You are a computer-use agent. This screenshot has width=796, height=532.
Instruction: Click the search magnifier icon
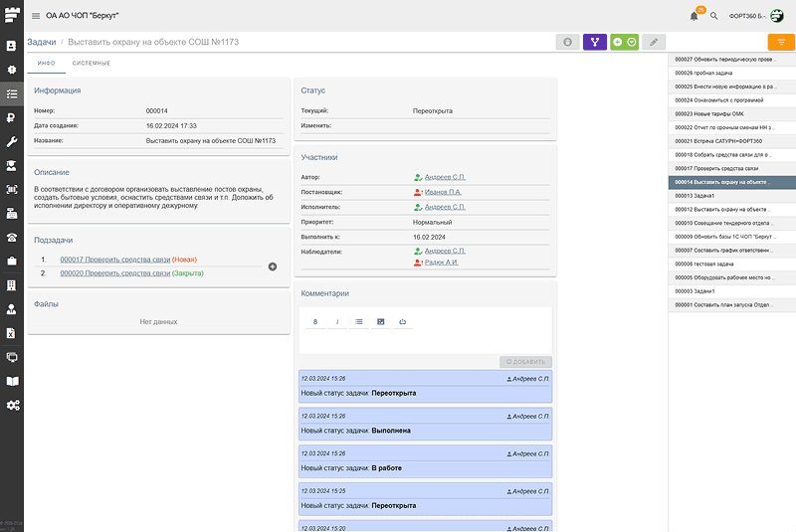[713, 16]
